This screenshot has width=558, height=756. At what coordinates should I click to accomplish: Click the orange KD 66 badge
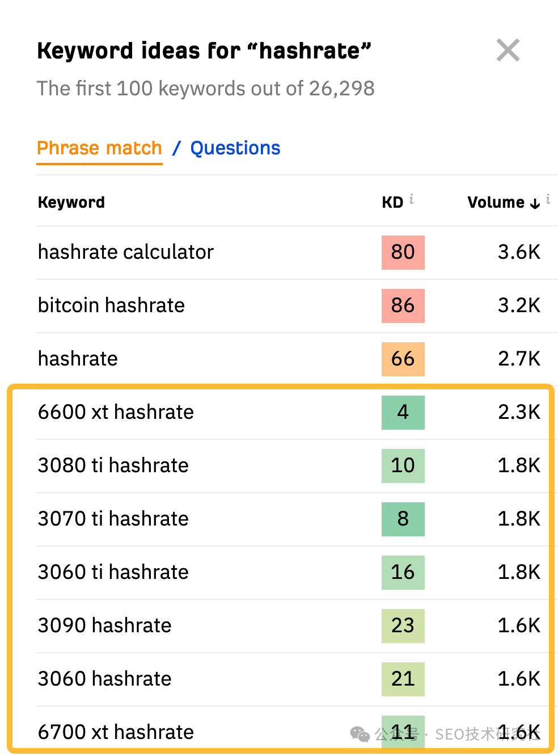point(403,359)
